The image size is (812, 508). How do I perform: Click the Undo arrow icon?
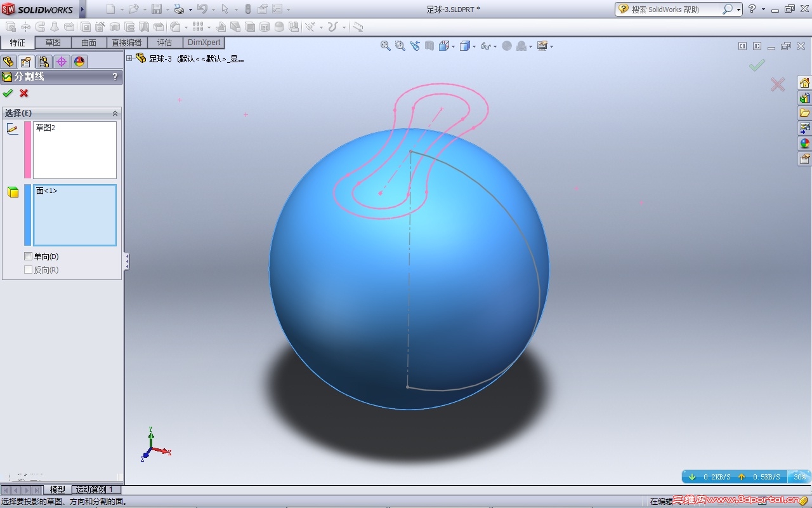pos(202,9)
